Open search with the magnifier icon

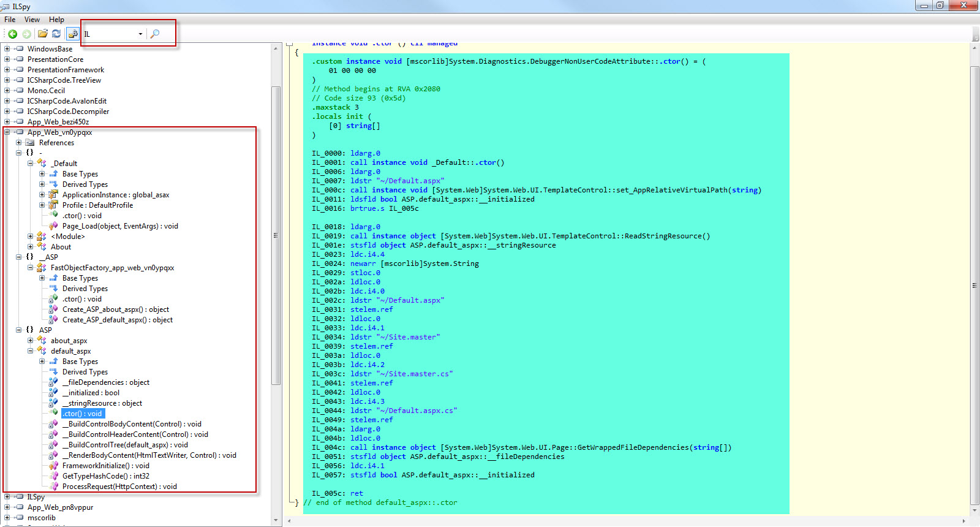154,34
